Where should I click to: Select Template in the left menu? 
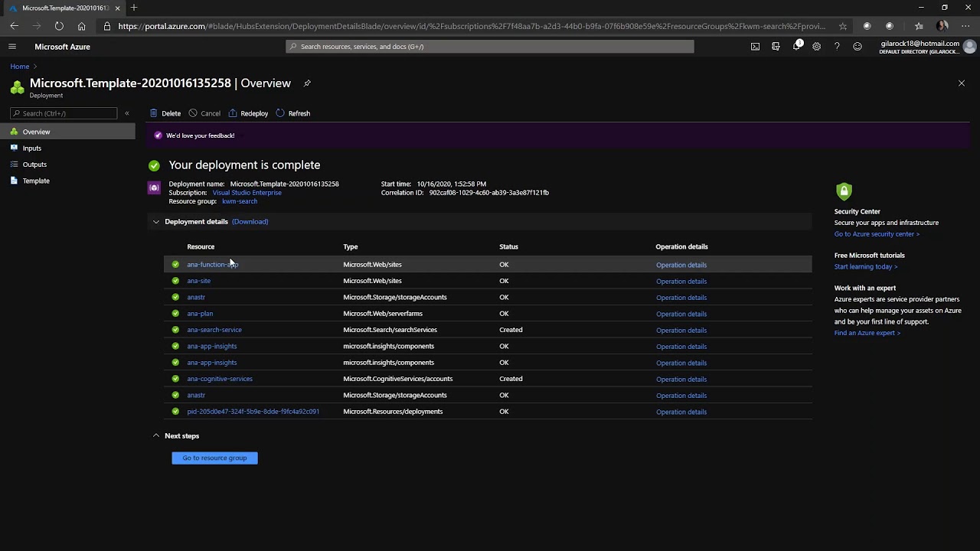coord(35,181)
